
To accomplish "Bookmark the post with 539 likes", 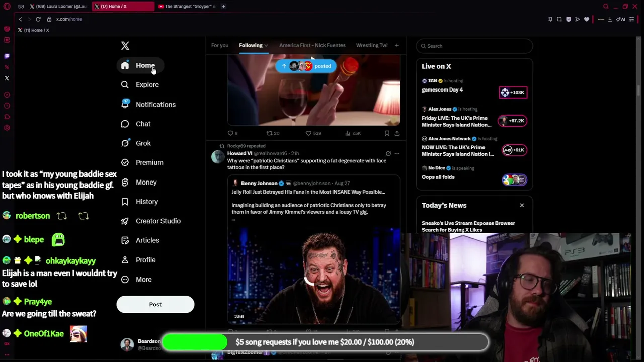I will (x=387, y=133).
